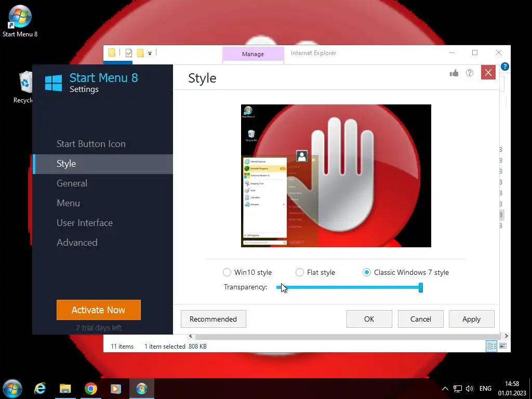Launch Internet Explorer from the taskbar
This screenshot has width=532, height=399.
[39, 389]
